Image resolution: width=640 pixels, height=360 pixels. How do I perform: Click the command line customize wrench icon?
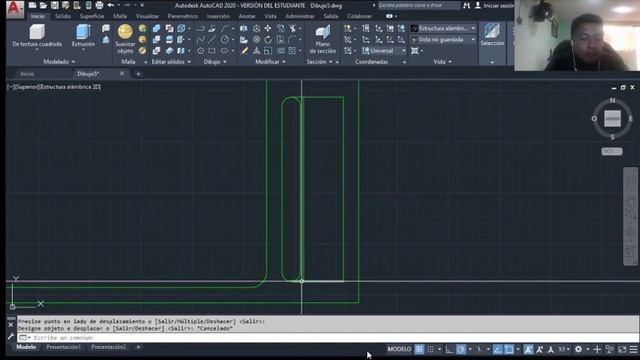pos(11,337)
